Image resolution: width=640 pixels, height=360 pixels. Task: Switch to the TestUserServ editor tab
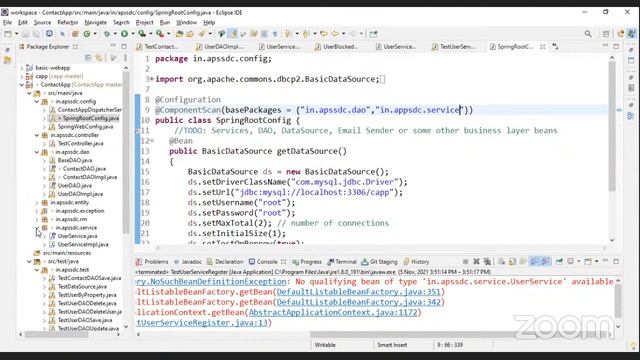[453, 47]
